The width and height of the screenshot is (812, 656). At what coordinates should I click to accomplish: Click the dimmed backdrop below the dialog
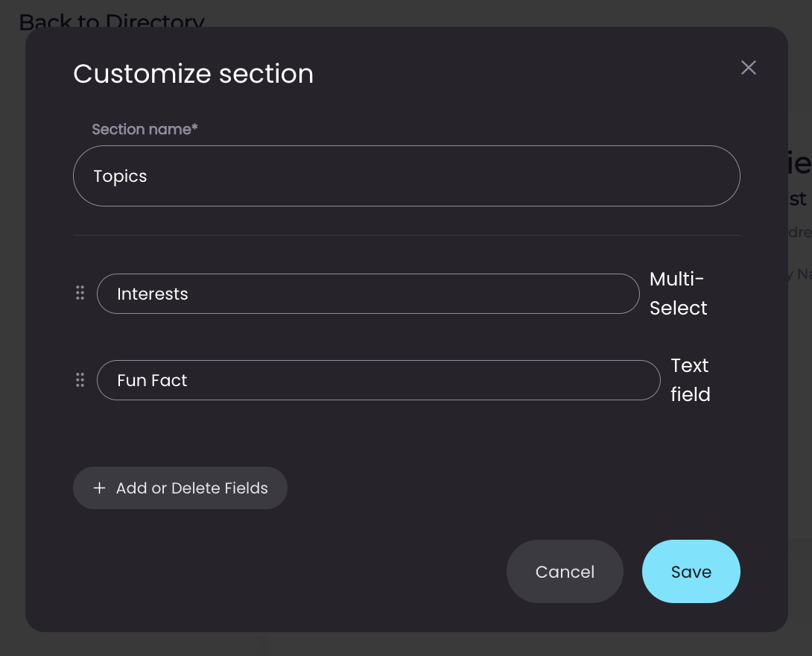(x=406, y=644)
